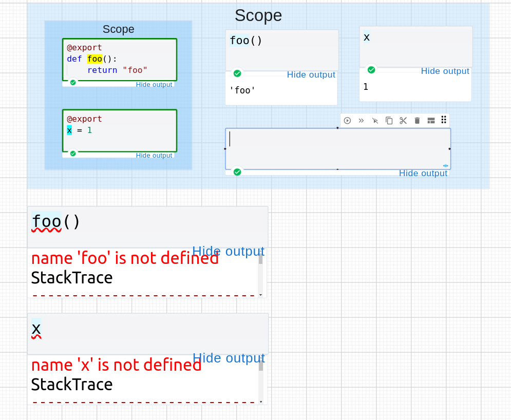Screen dimensions: 511x420
Task: Click green check status of scoped foo() cell
Action: point(237,73)
